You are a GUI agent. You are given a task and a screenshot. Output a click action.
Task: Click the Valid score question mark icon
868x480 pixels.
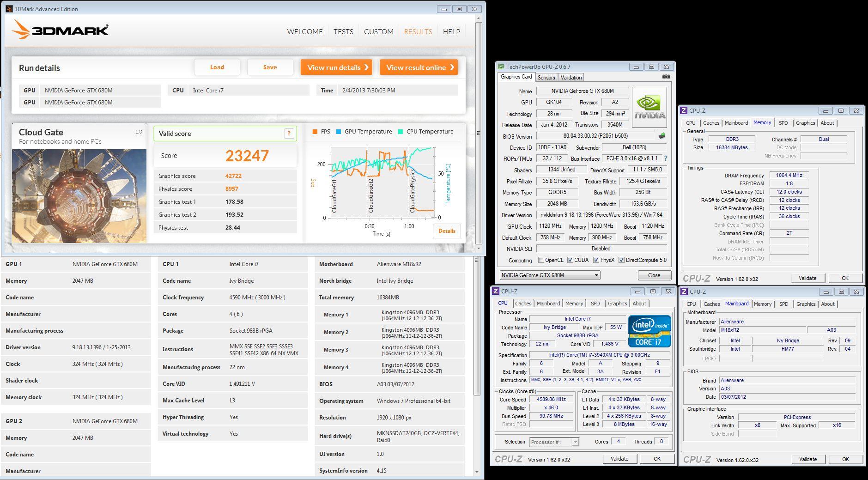click(x=289, y=134)
